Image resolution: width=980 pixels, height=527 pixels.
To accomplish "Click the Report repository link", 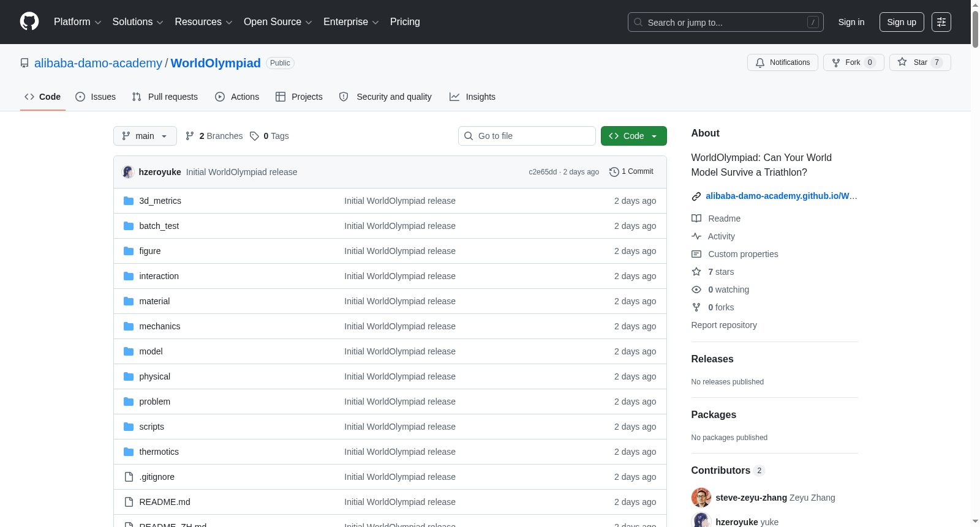I will click(x=724, y=325).
